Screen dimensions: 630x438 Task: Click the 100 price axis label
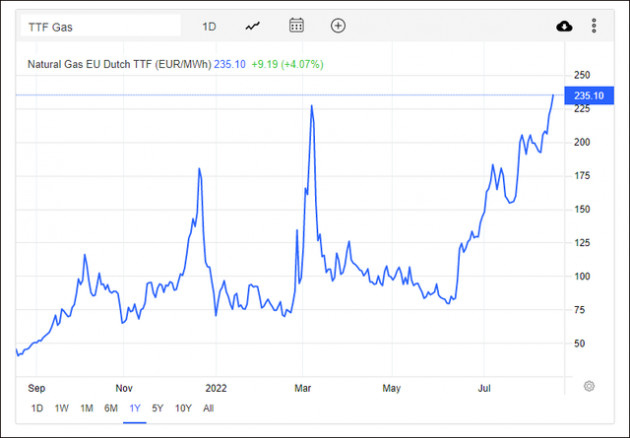pos(582,276)
